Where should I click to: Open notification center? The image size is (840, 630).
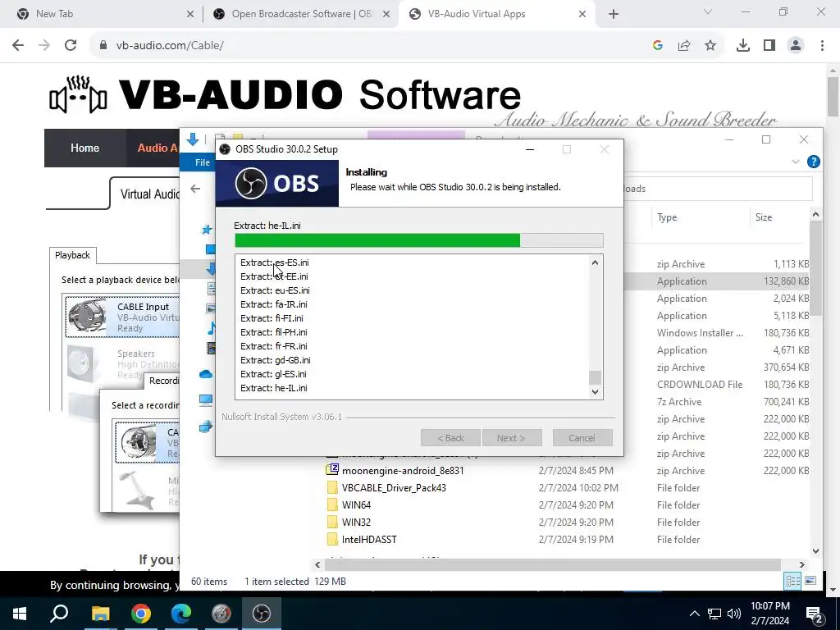click(815, 614)
